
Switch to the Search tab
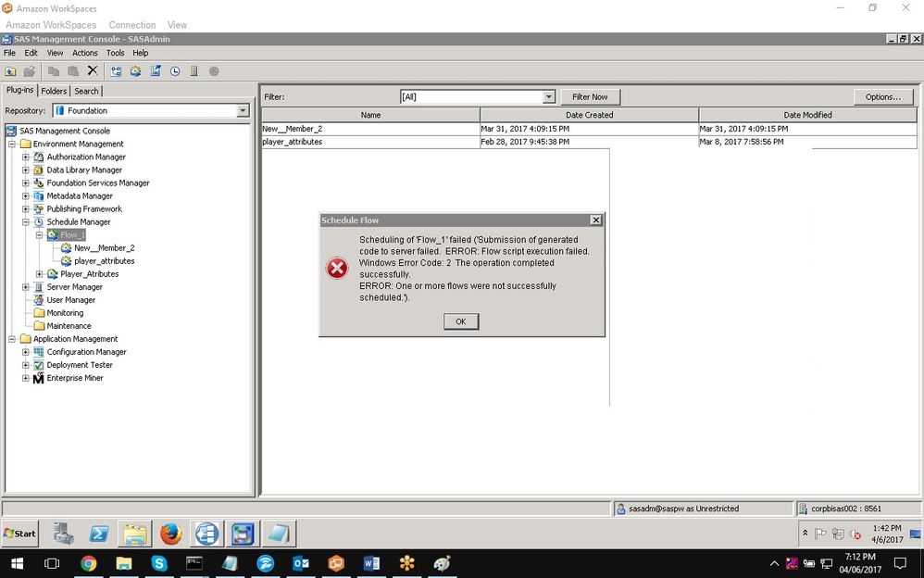pos(86,91)
